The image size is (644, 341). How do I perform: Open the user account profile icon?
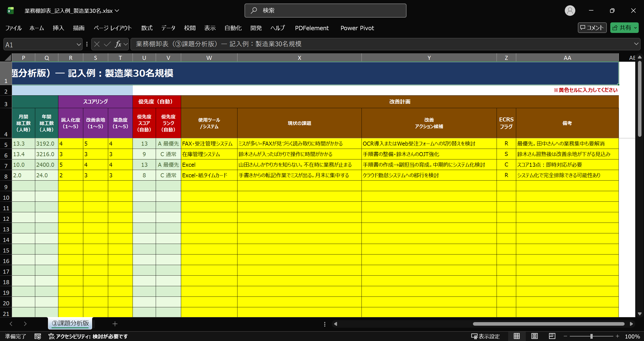point(570,11)
